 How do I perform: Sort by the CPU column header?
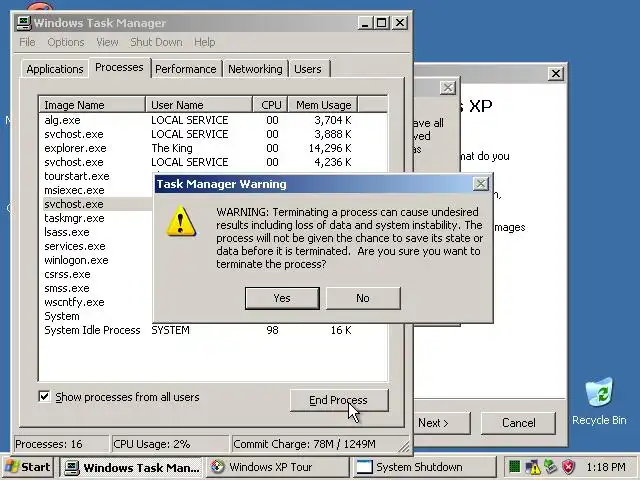[x=271, y=105]
